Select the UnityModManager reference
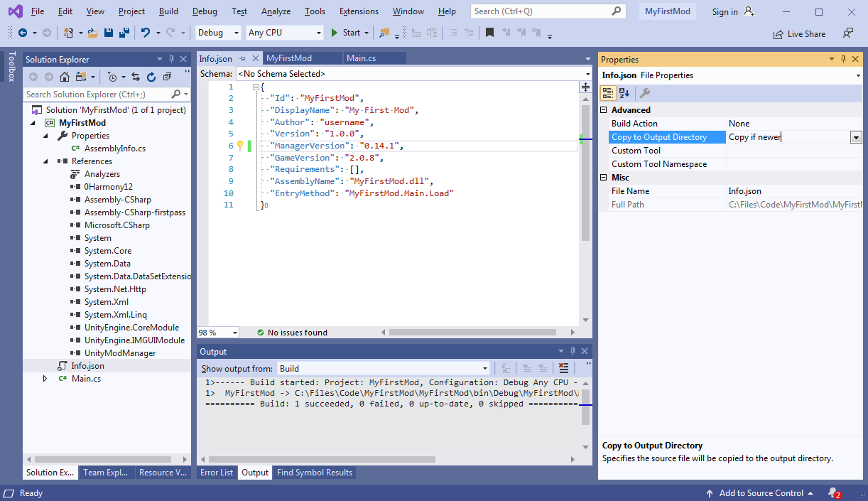Screen dimensions: 868x501 click(120, 353)
